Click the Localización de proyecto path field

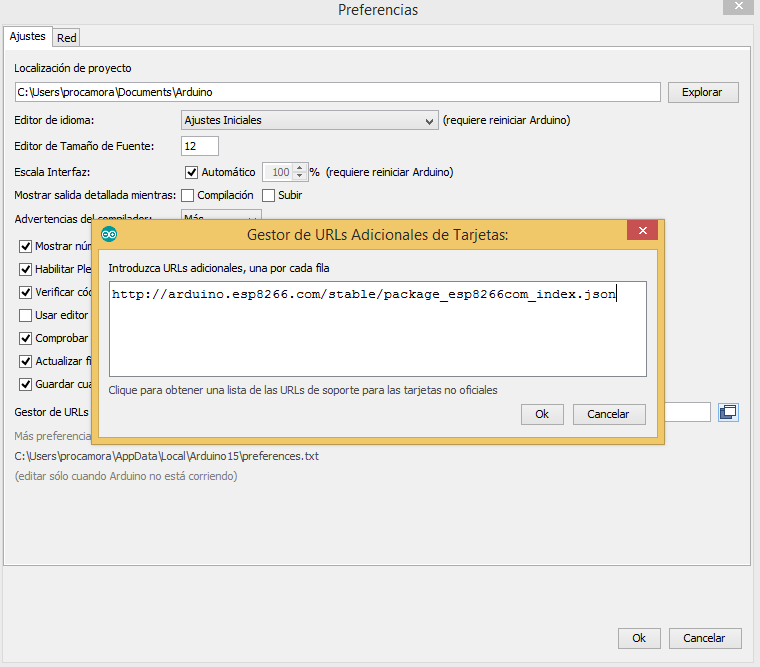pos(337,92)
